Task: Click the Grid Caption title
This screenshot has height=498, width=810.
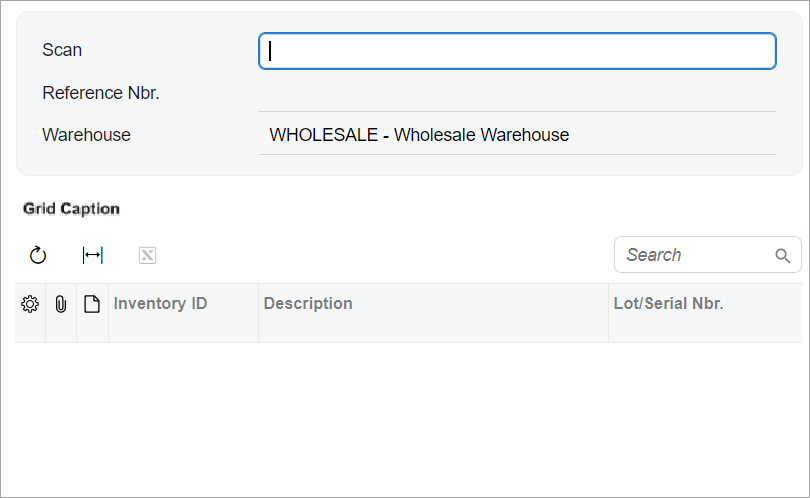Action: click(x=71, y=209)
